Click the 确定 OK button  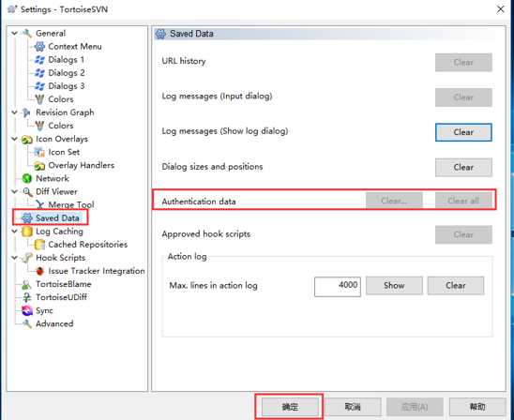point(290,407)
